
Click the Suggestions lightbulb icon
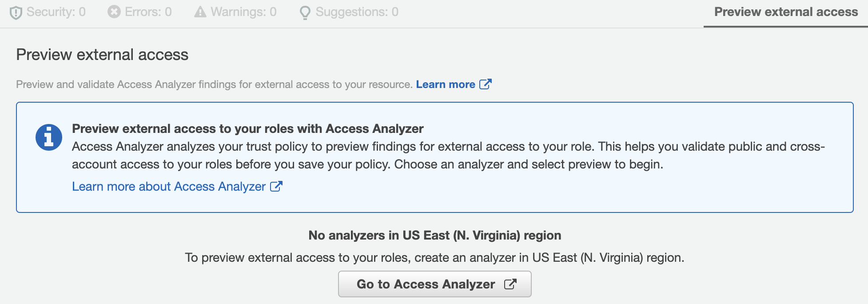pos(305,12)
